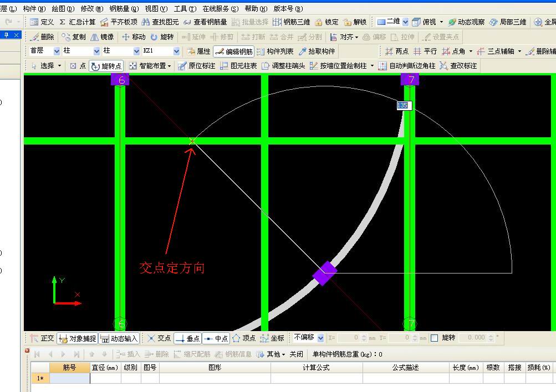Click 平齐板顶 tool icon

point(104,22)
